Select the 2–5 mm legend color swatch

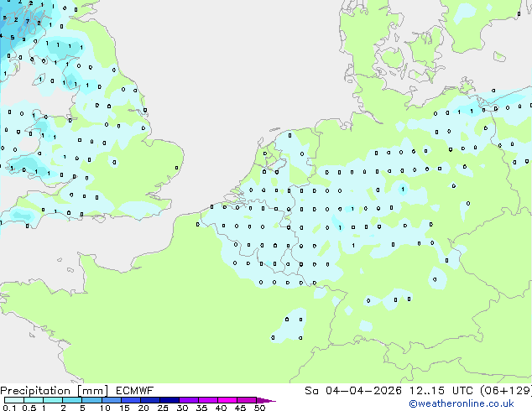(72, 400)
